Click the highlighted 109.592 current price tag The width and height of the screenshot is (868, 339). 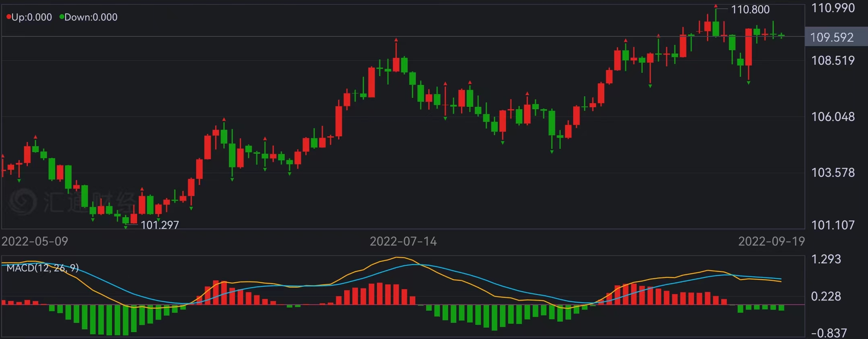click(832, 37)
